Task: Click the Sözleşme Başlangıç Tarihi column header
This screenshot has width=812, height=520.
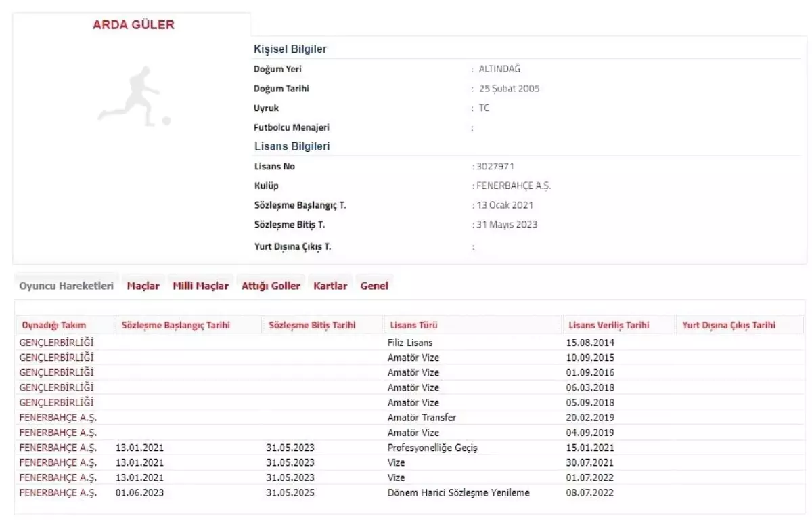Action: coord(175,325)
